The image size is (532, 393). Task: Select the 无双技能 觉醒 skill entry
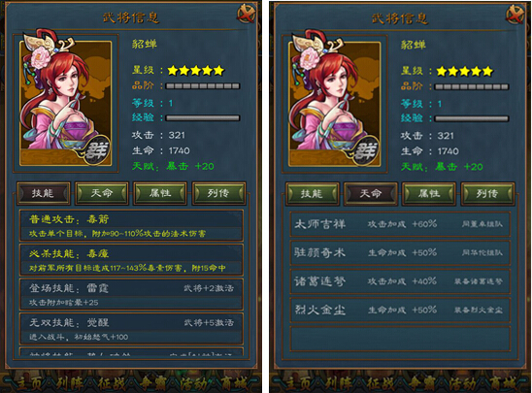[131, 329]
